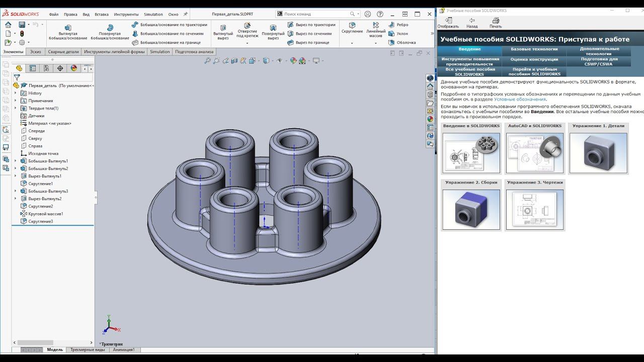The image size is (644, 362).
Task: Choose Бобышка/основание по траектории
Action: 169,25
